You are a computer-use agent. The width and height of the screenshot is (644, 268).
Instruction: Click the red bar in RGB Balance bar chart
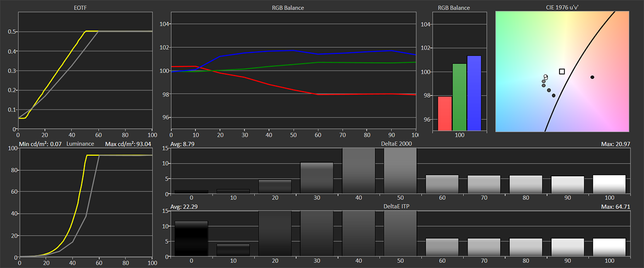445,113
